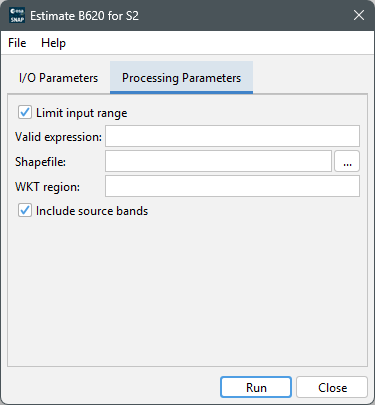
Task: Click the 'WKT region:' label
Action: tap(47, 187)
